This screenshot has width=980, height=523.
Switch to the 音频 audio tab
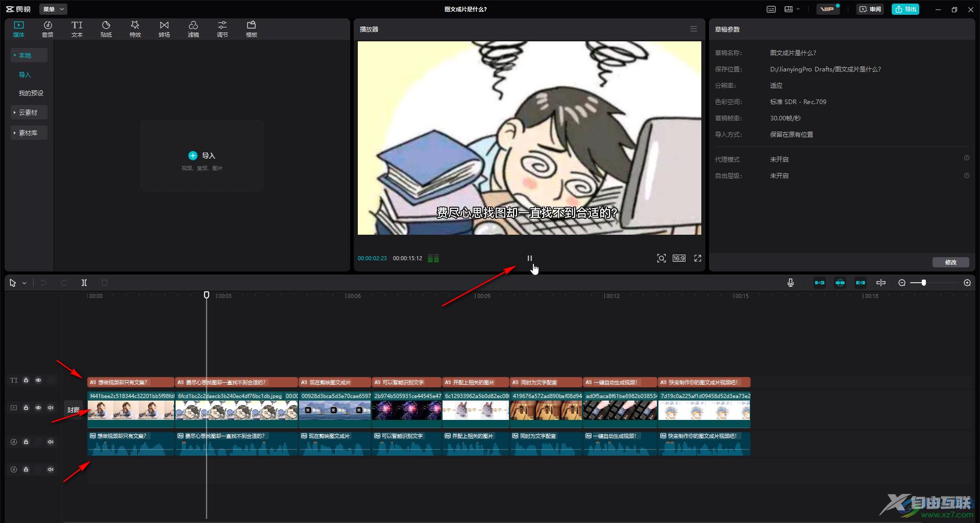47,29
